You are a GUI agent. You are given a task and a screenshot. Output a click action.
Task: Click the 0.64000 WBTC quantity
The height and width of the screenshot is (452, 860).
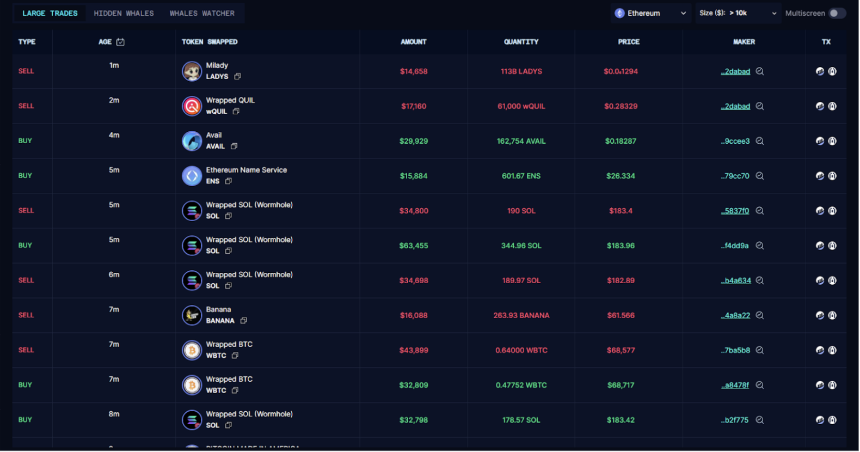click(x=521, y=350)
